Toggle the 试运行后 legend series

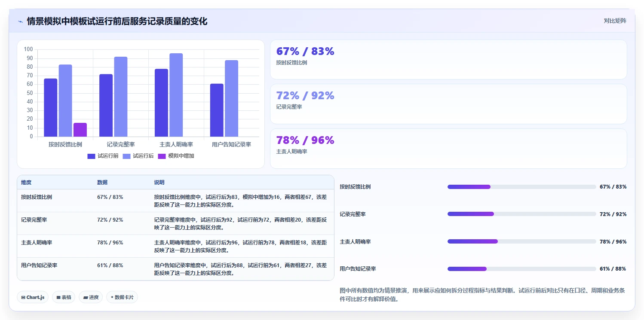point(138,156)
